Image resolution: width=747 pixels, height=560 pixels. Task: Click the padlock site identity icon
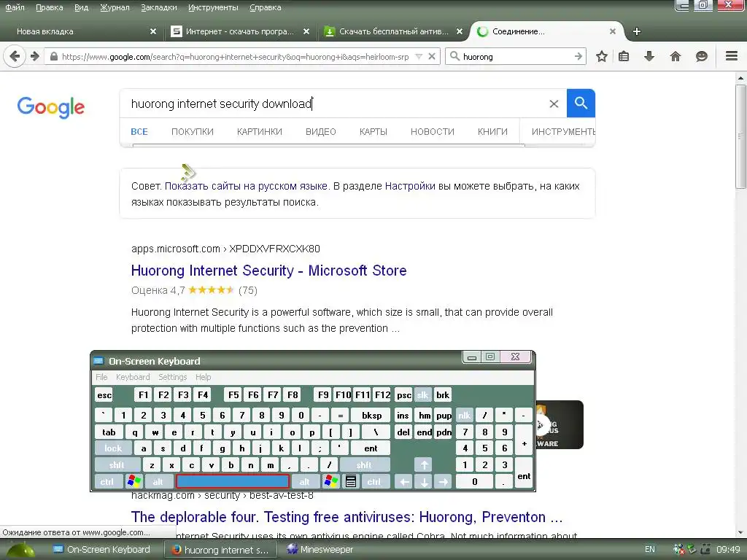[54, 56]
